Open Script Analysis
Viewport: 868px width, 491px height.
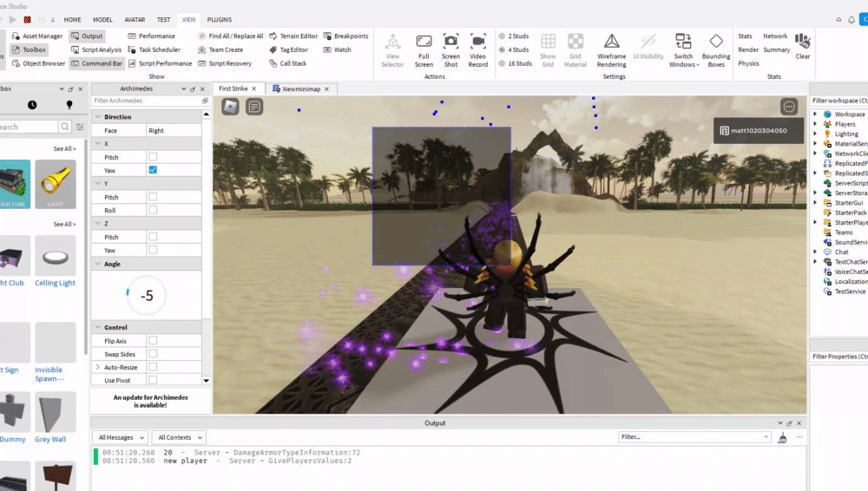coord(96,49)
